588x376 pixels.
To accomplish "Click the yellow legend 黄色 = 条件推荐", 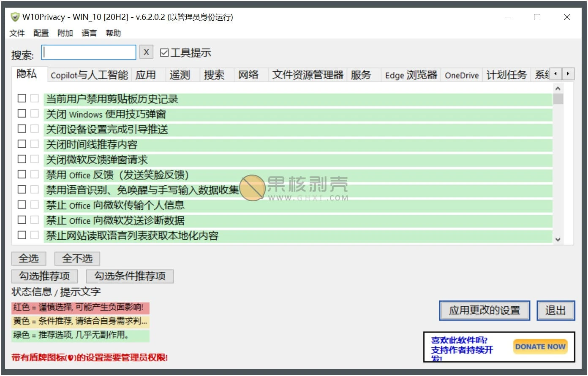I will [80, 321].
